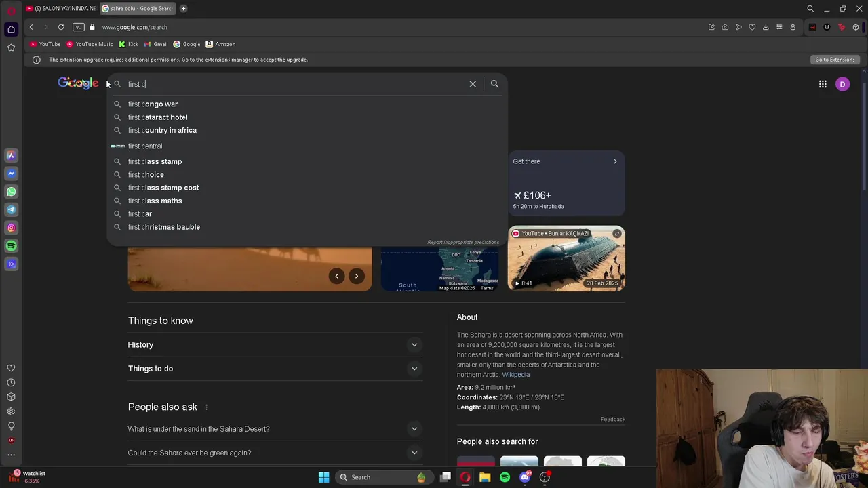The height and width of the screenshot is (488, 868).
Task: Open the sidebar heart icon
Action: pyautogui.click(x=11, y=368)
